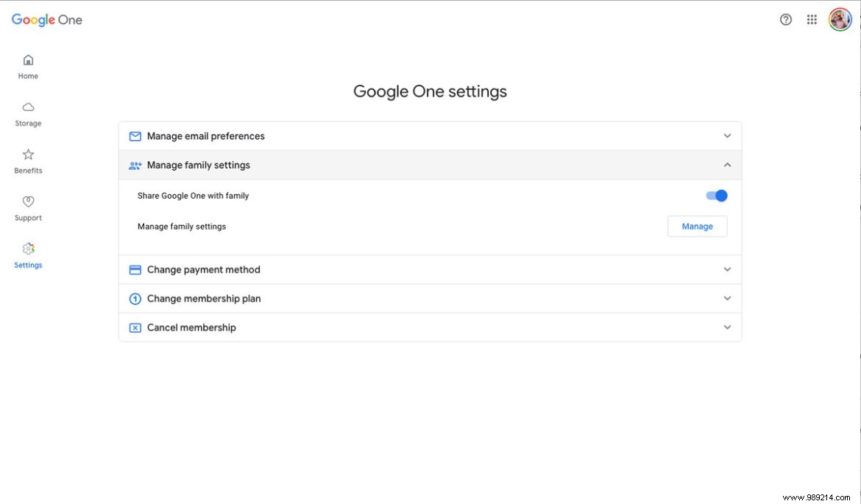Disable Share Google One with family toggle

715,195
